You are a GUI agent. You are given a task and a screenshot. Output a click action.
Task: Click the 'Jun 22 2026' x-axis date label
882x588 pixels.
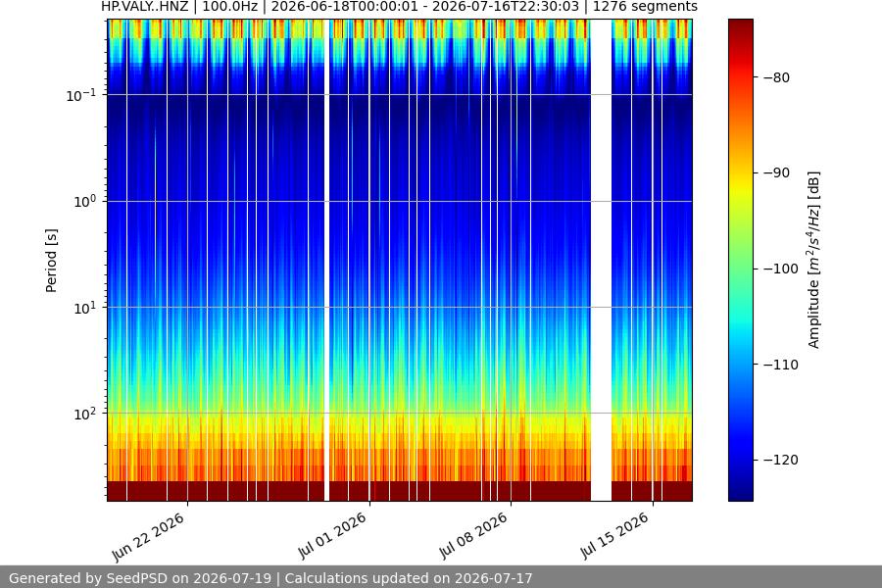tap(149, 537)
